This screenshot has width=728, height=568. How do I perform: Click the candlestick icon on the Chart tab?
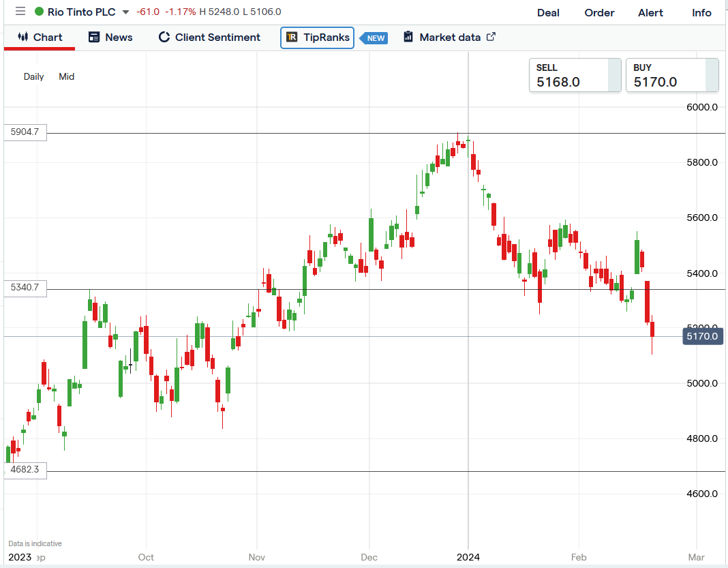point(22,37)
